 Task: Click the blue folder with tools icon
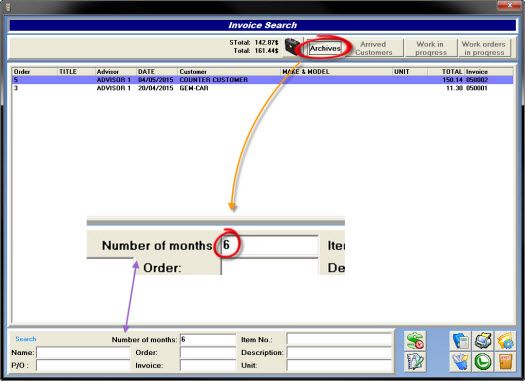(460, 361)
